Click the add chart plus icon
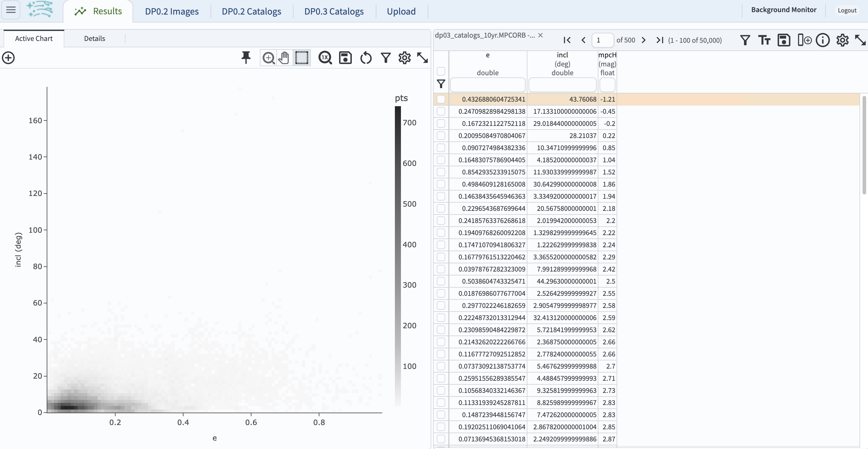The image size is (868, 449). tap(8, 58)
